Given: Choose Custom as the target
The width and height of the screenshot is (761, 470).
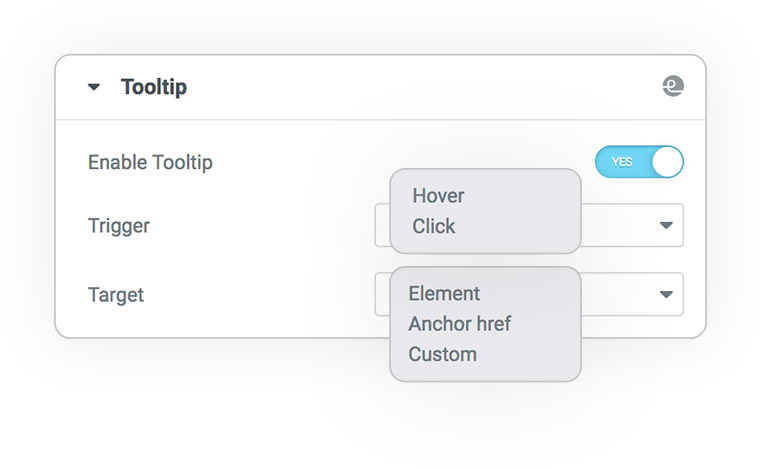Looking at the screenshot, I should [443, 354].
